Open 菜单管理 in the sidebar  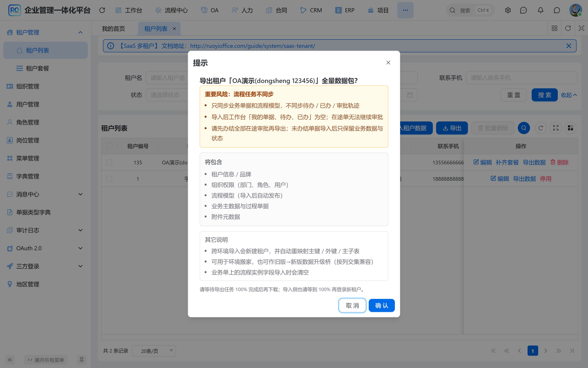(46, 158)
